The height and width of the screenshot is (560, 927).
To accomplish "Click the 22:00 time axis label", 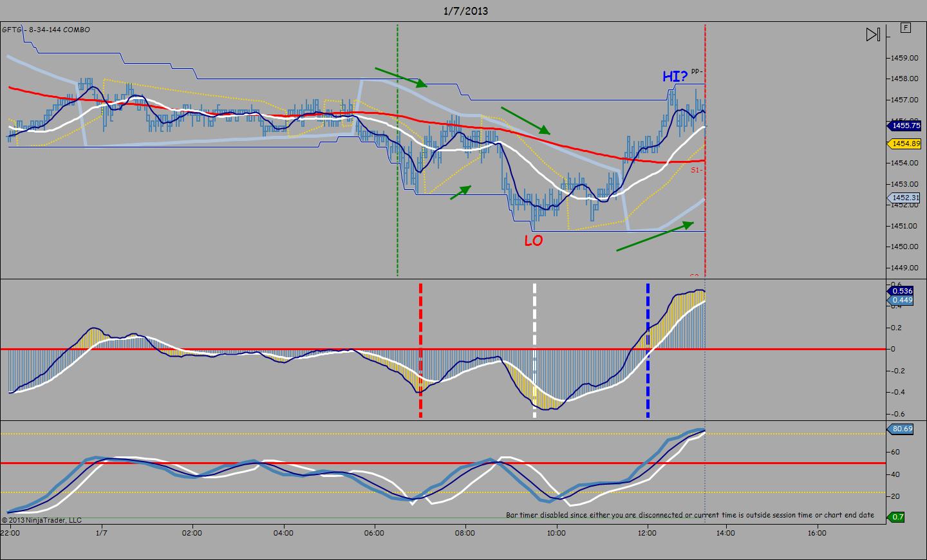I will 10,533.
